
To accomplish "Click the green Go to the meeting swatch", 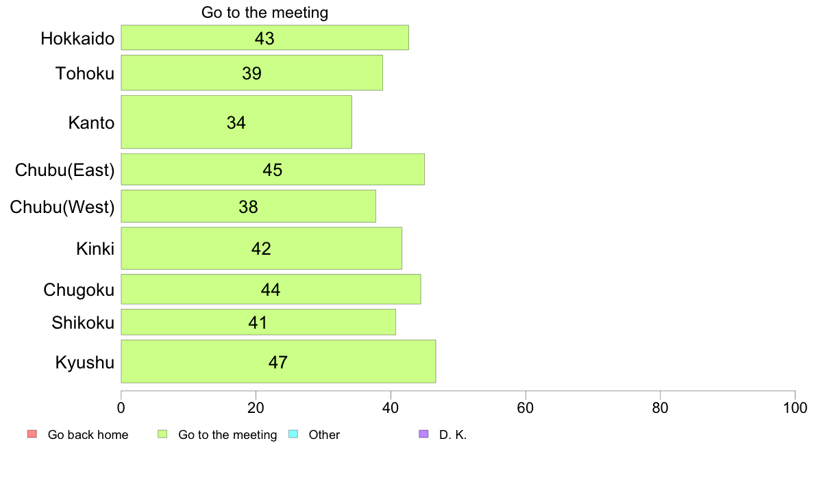I will click(x=162, y=434).
